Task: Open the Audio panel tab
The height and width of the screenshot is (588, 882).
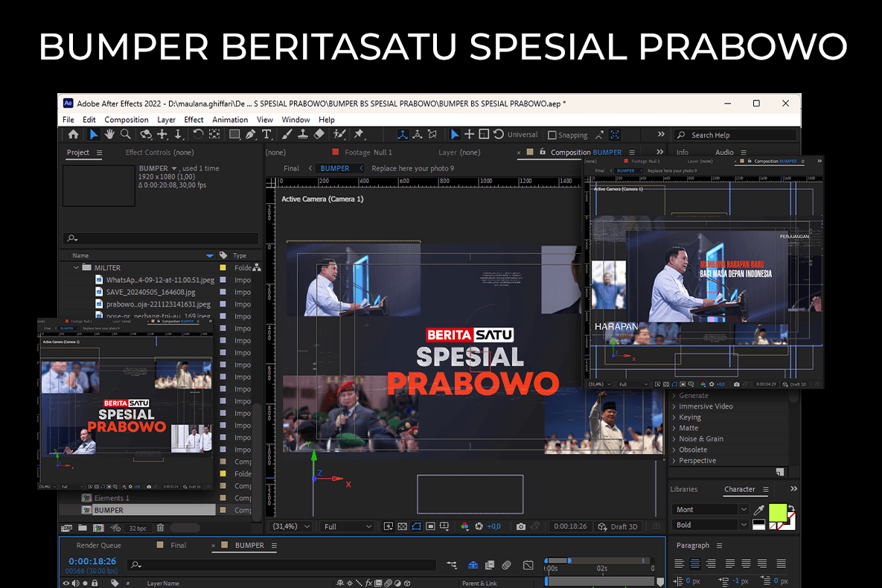Action: click(724, 153)
